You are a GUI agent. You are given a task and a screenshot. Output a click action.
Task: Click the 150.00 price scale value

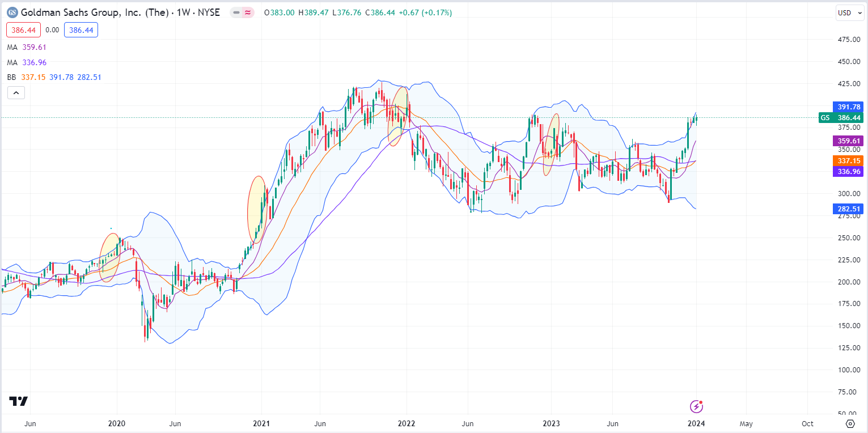click(x=849, y=326)
